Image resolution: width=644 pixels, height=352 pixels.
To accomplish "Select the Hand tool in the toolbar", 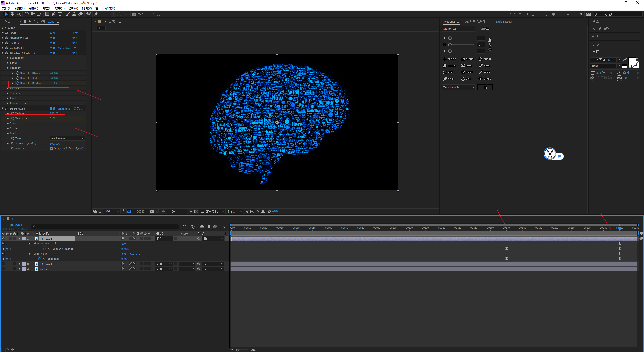I will (12, 14).
